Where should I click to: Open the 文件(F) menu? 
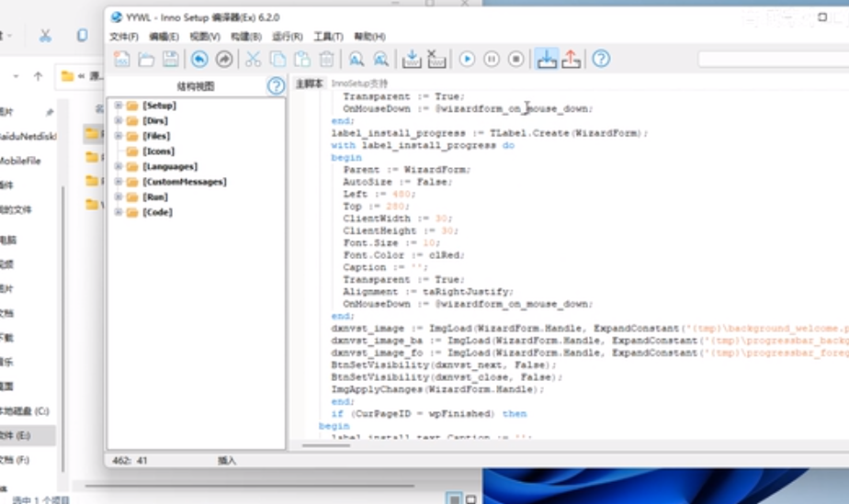coord(123,37)
